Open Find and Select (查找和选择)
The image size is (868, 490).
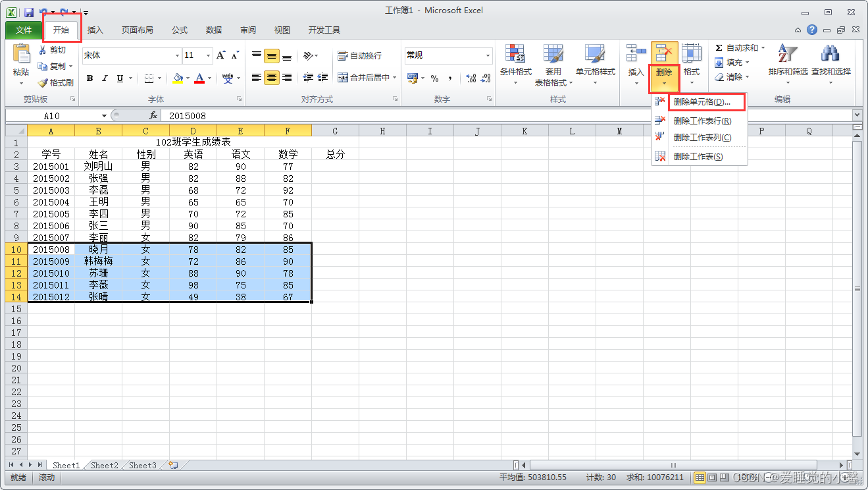click(x=830, y=65)
